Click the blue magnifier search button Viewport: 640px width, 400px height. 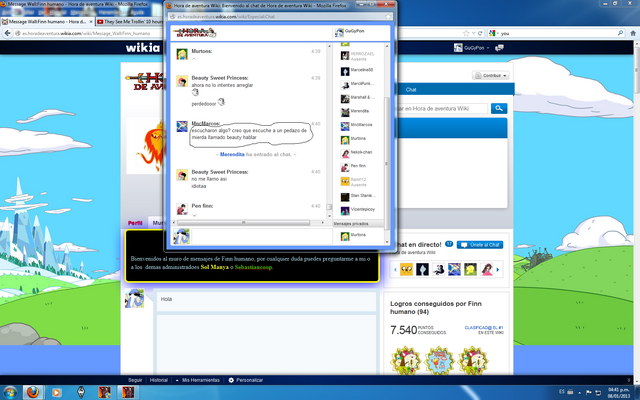coord(499,108)
